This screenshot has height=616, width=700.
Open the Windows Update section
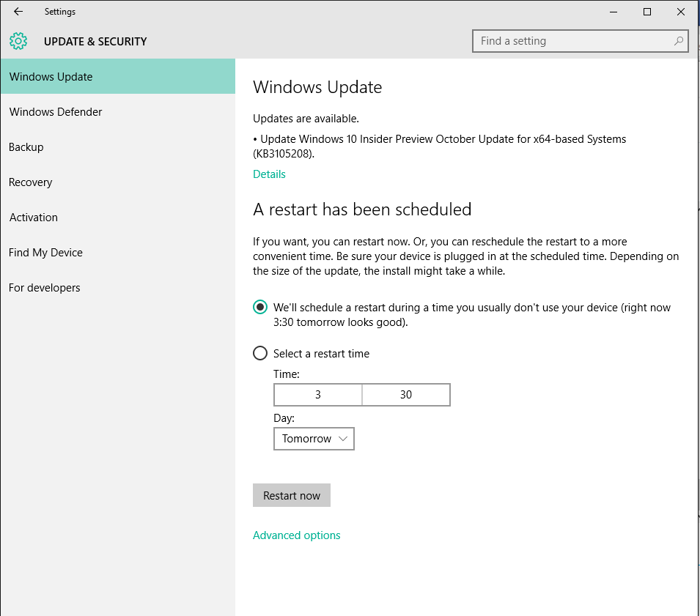pyautogui.click(x=118, y=77)
